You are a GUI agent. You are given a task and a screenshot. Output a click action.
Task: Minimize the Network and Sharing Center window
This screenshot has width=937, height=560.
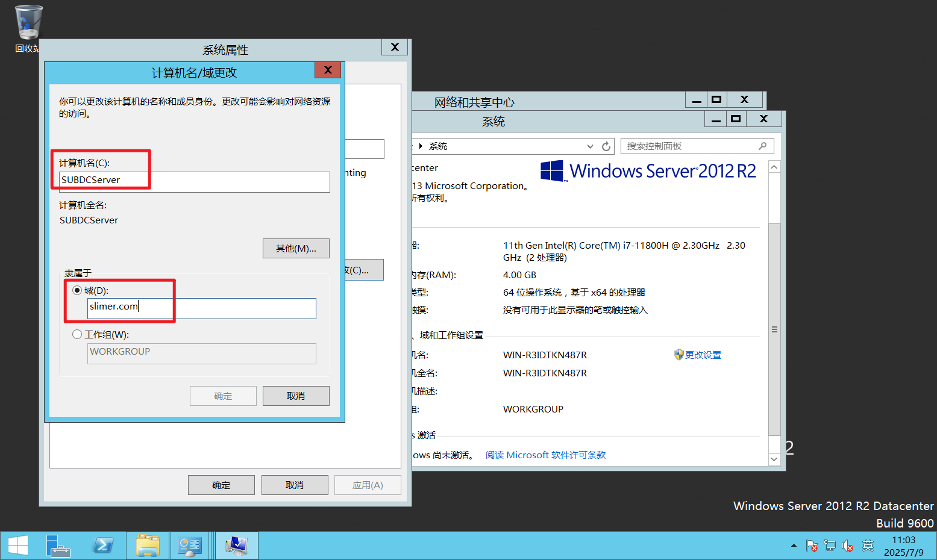[696, 99]
